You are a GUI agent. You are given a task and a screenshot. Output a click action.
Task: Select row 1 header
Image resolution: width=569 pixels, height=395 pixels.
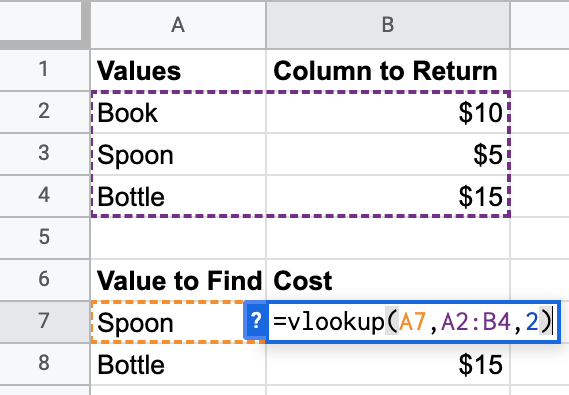pyautogui.click(x=44, y=70)
